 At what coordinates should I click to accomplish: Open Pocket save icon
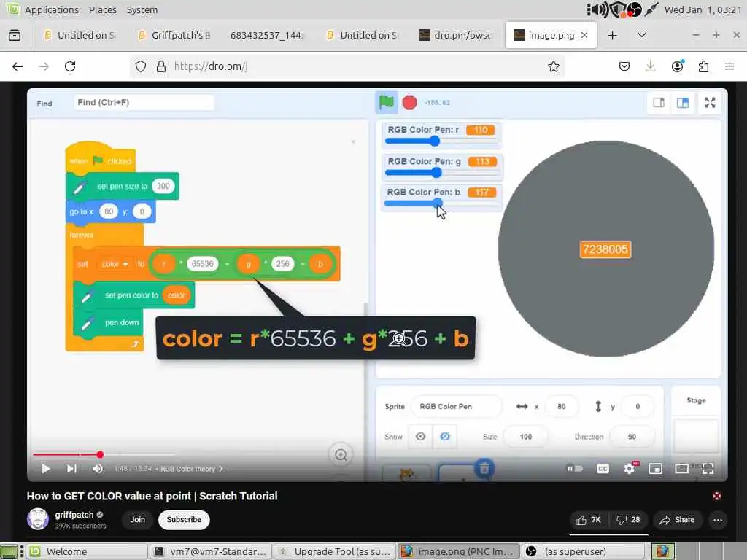[x=624, y=66]
